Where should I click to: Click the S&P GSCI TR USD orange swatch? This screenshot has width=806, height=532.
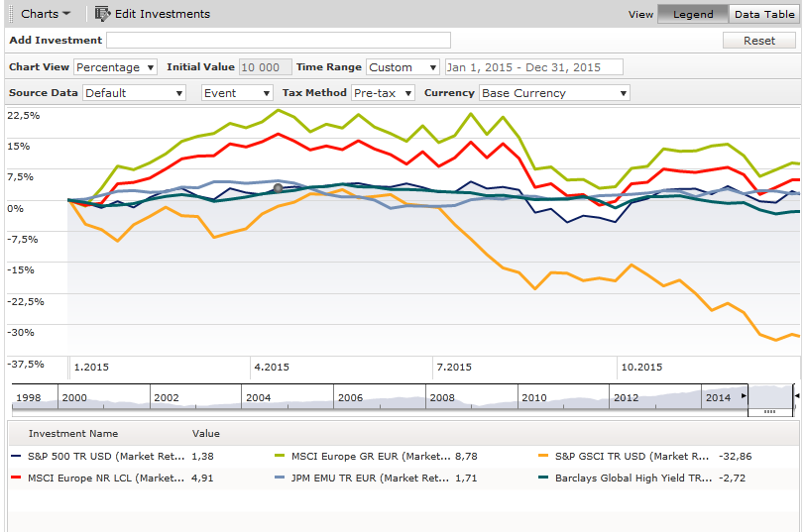(x=543, y=456)
